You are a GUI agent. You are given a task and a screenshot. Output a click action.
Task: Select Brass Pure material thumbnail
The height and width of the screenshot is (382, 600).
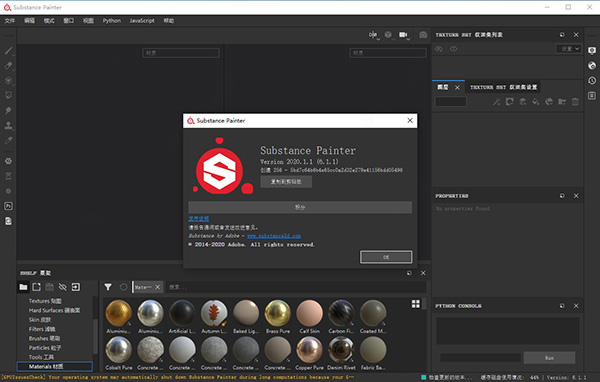(x=278, y=317)
